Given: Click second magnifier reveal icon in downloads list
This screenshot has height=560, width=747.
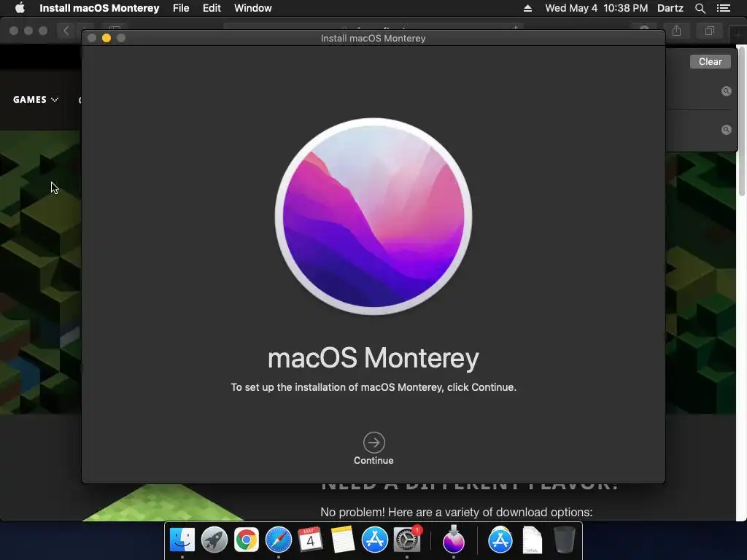Looking at the screenshot, I should pos(726,130).
